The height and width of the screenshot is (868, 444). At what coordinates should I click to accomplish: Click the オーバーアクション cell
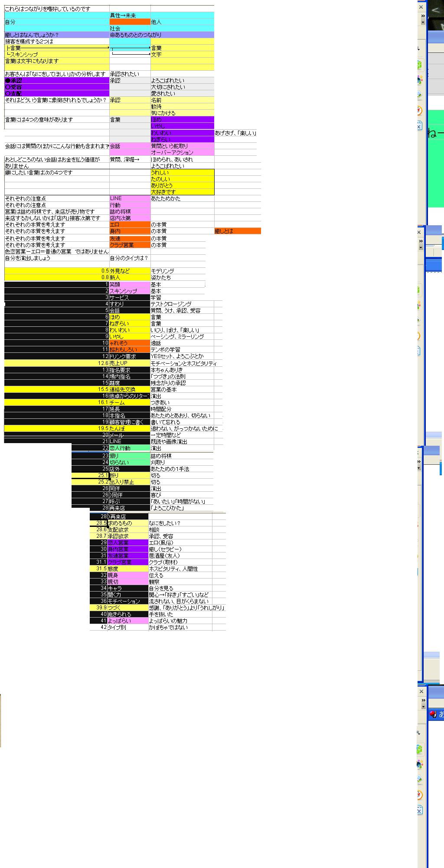(x=182, y=152)
